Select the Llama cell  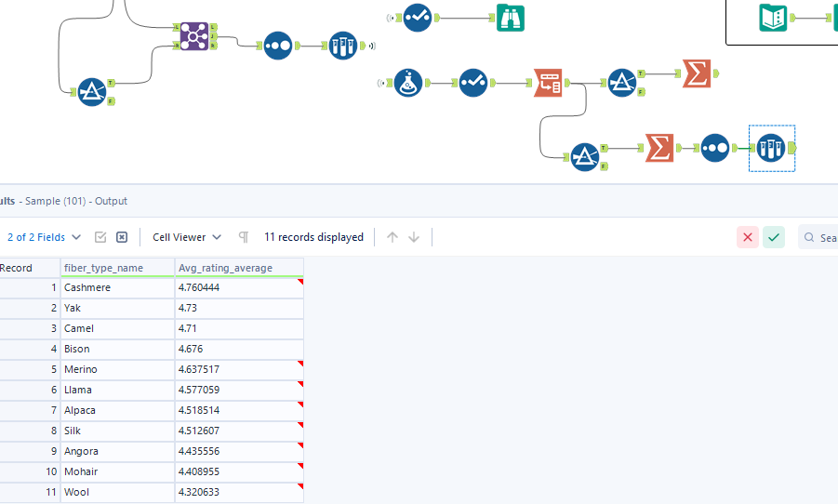117,390
